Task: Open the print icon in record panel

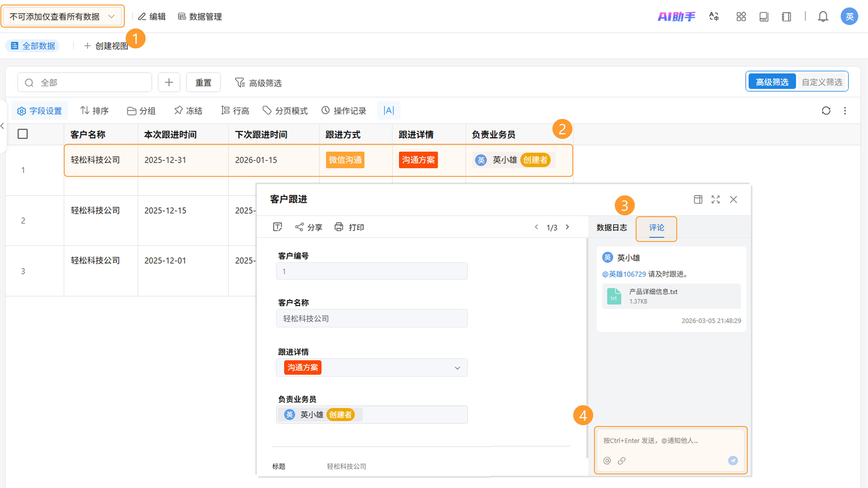Action: pyautogui.click(x=339, y=227)
